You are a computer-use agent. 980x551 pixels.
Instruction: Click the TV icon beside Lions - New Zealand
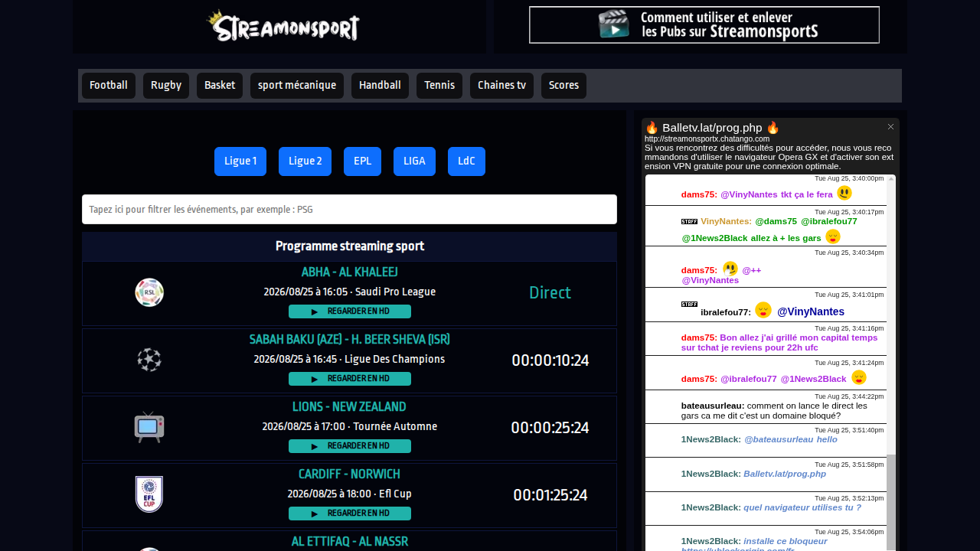pos(149,427)
